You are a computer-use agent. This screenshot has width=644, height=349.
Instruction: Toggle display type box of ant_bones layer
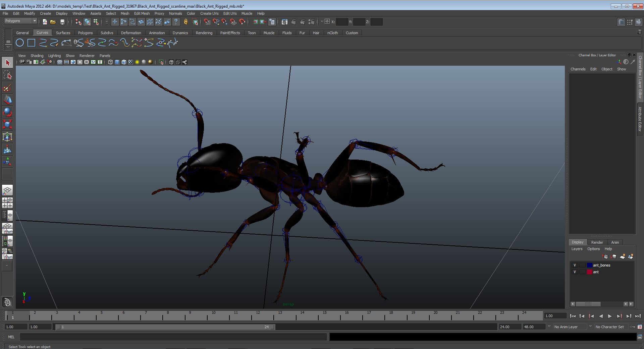pyautogui.click(x=583, y=265)
